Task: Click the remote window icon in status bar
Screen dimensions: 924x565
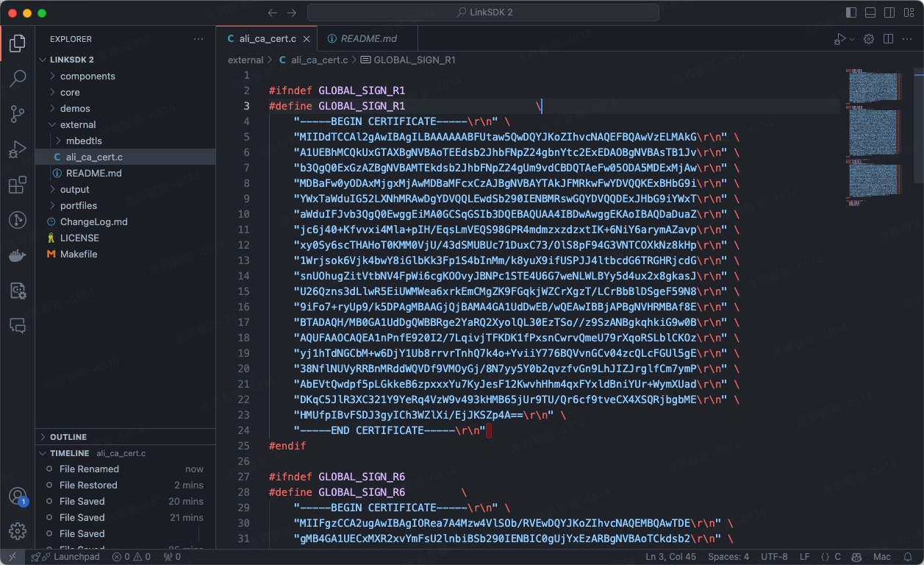Action: pyautogui.click(x=12, y=557)
